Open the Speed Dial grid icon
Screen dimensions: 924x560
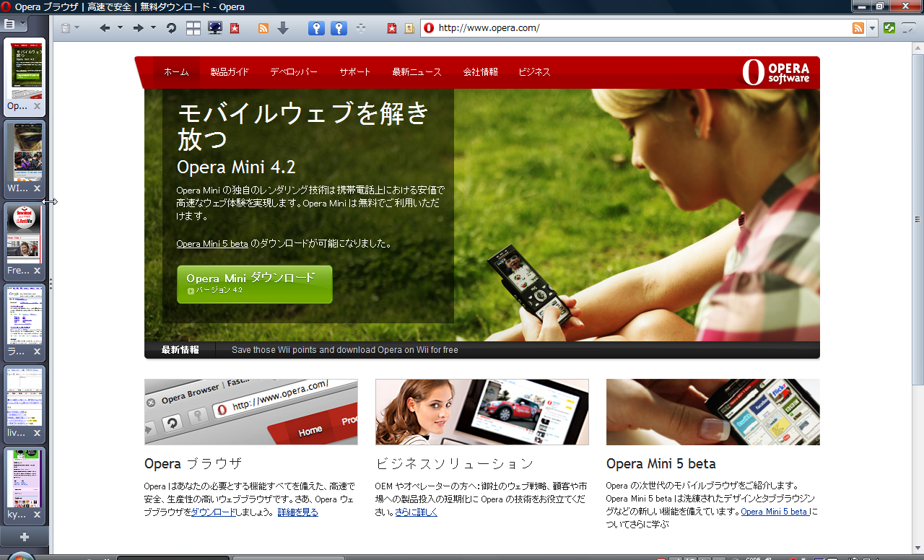pos(193,28)
